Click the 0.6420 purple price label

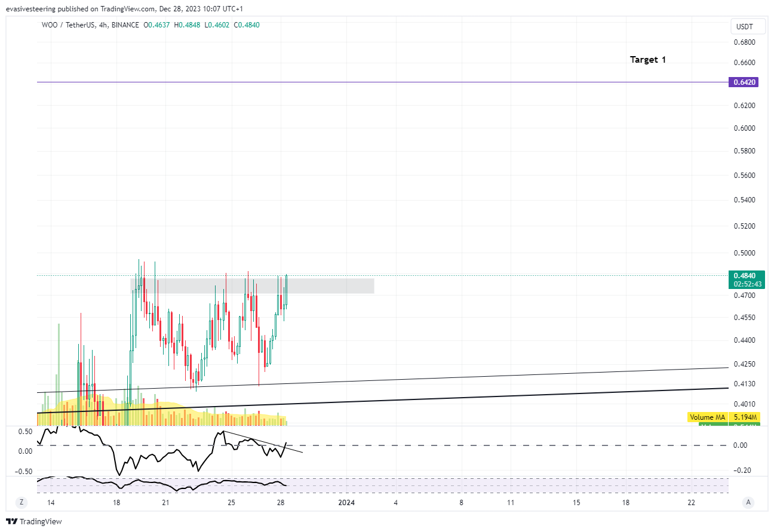point(744,82)
